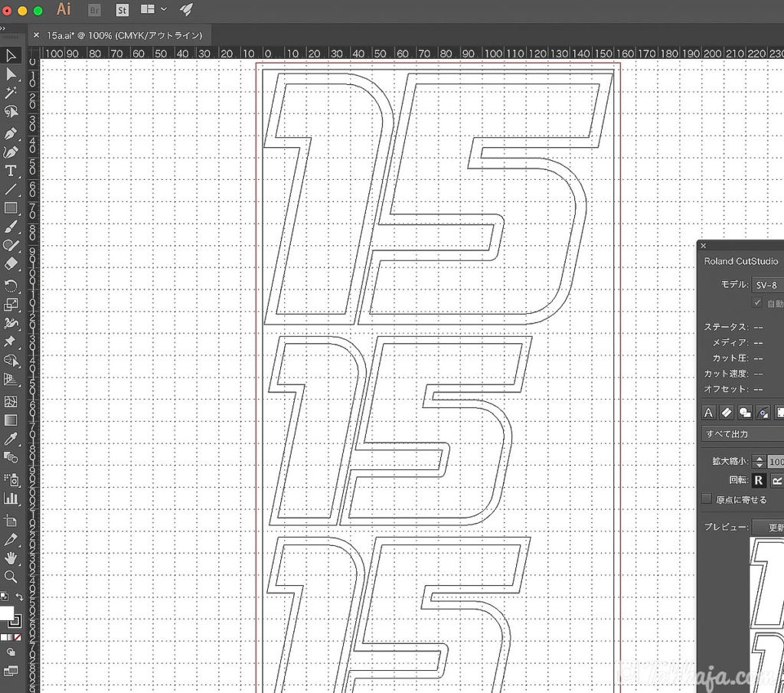Viewport: 784px width, 693px height.
Task: Select the Direct Selection tool
Action: pyautogui.click(x=11, y=74)
